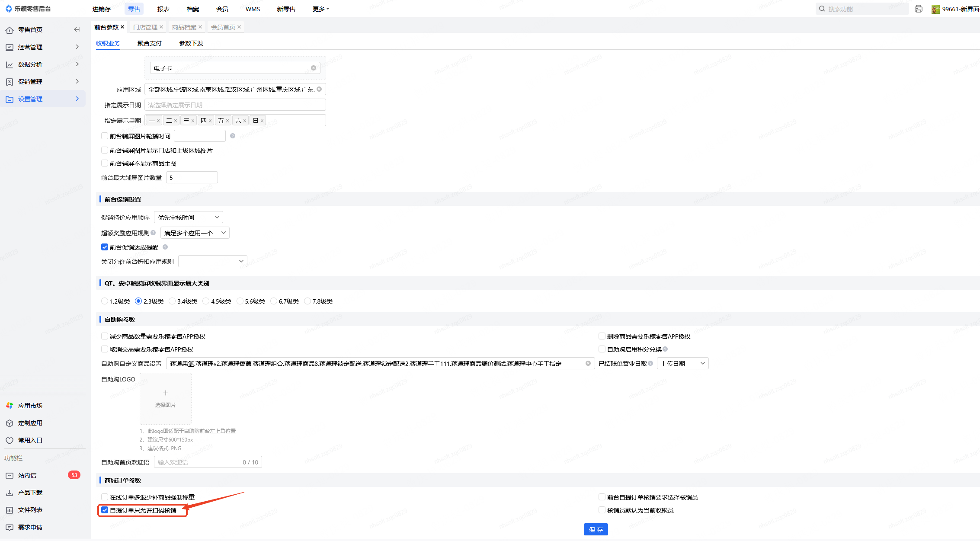Open the 关闭允许前台折扣应用规则 dropdown

212,261
